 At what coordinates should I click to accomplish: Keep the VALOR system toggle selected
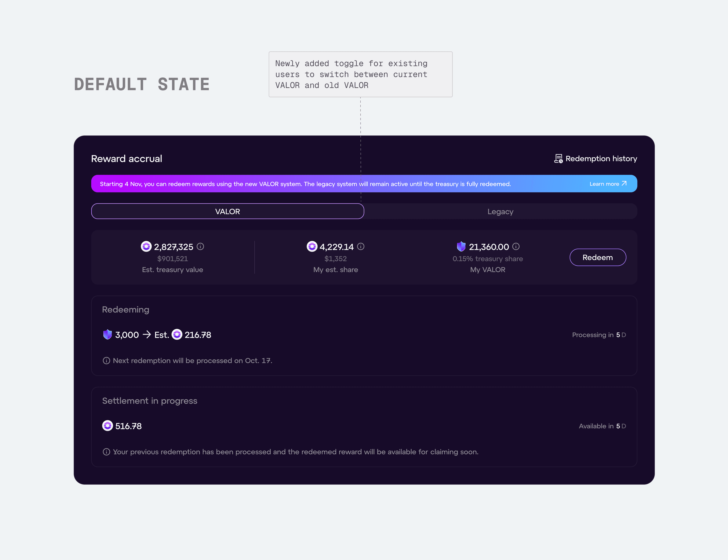227,211
